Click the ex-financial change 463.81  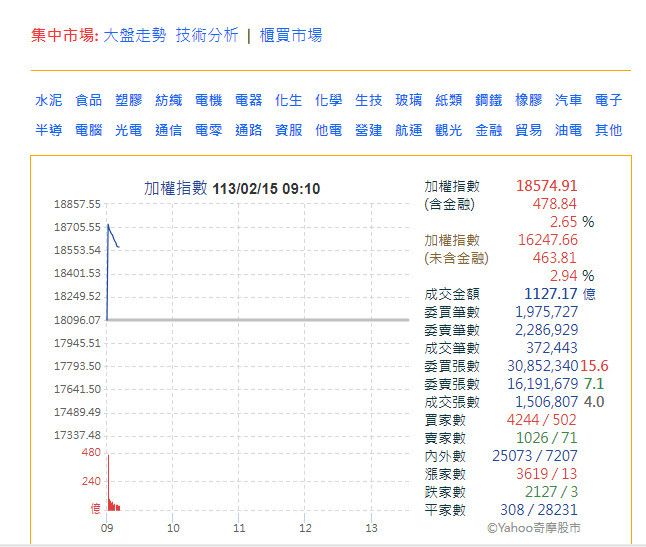[555, 258]
